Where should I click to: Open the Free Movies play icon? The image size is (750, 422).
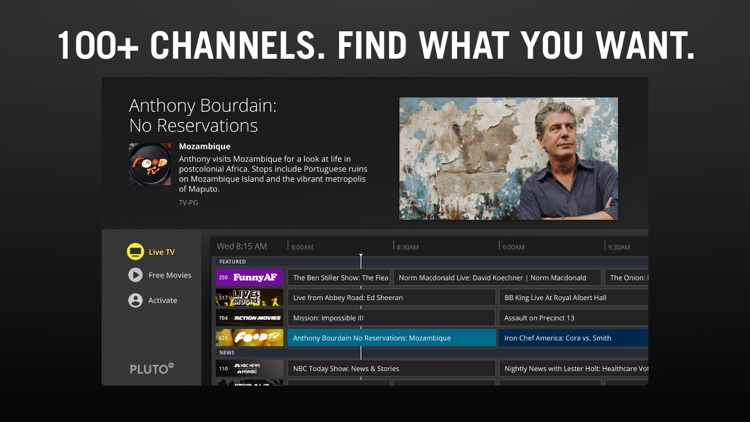135,275
